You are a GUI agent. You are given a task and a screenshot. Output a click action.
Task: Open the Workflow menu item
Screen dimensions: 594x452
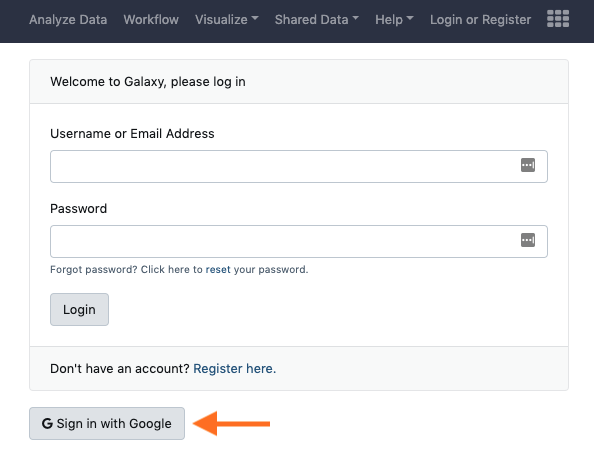(151, 19)
